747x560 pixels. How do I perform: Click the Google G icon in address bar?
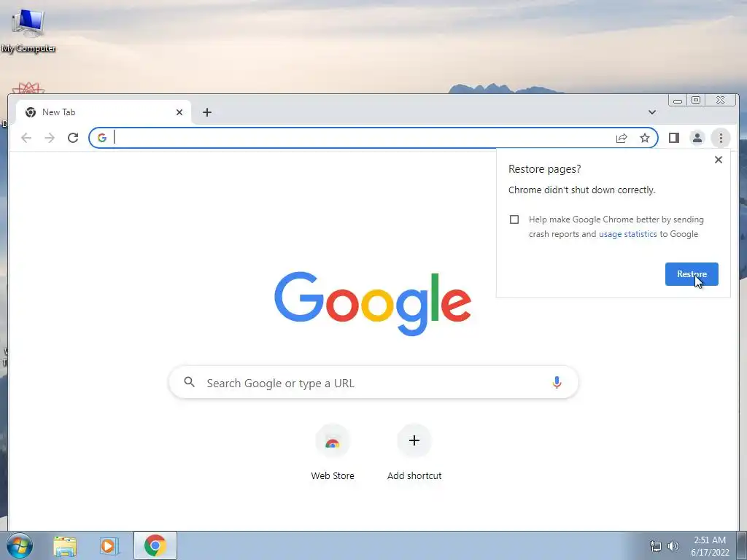pos(102,138)
